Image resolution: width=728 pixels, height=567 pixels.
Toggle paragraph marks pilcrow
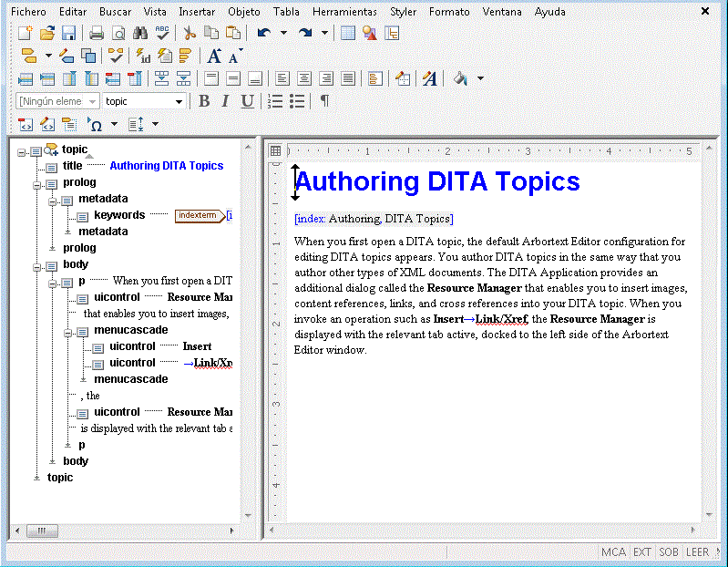pyautogui.click(x=324, y=101)
